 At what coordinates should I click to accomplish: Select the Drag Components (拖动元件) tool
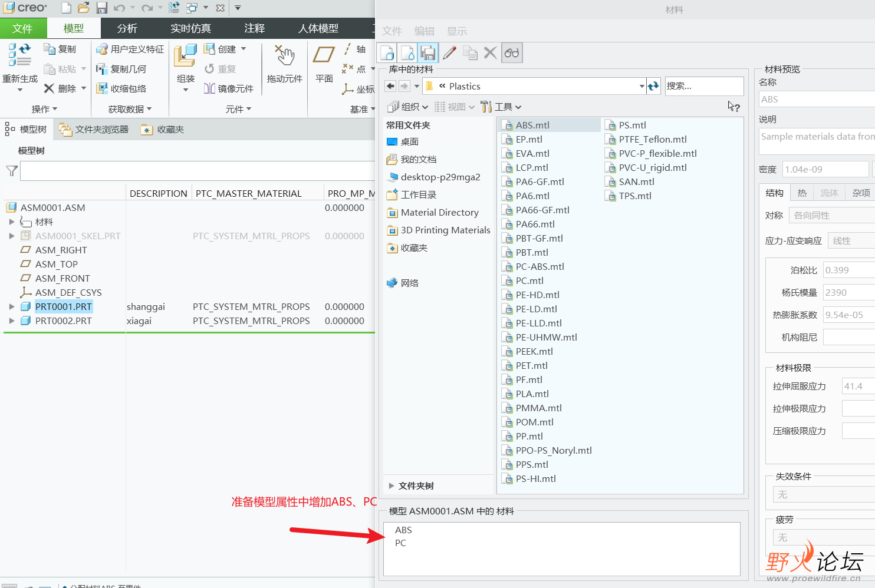(x=285, y=57)
